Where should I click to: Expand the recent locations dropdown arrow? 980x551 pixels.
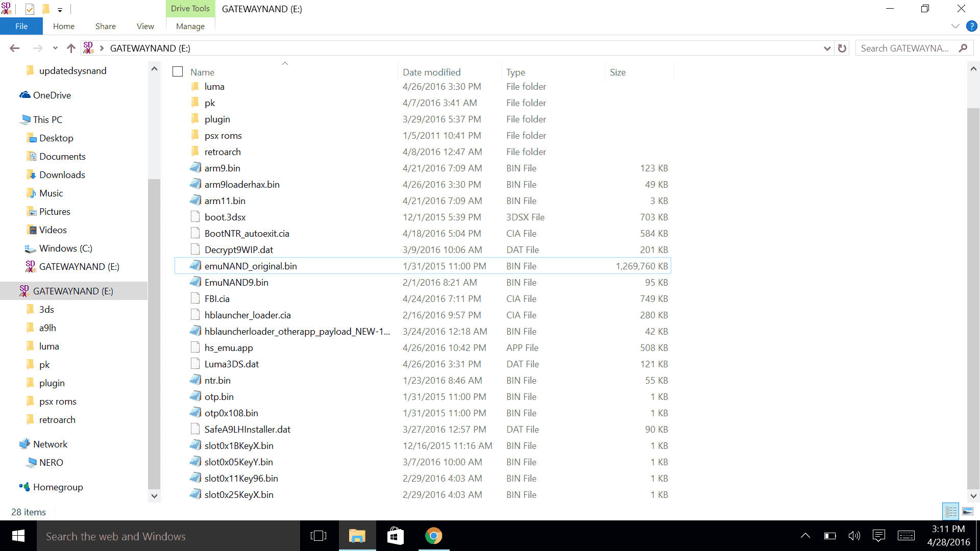pyautogui.click(x=55, y=48)
